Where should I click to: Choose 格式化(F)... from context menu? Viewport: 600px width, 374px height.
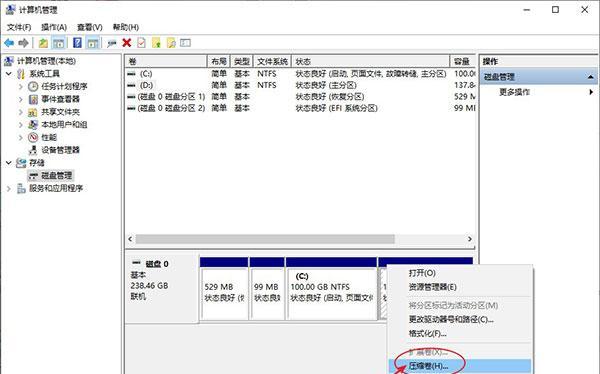(x=427, y=333)
